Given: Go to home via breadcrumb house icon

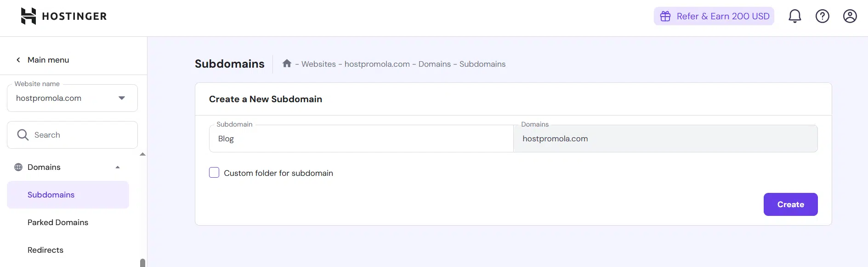Looking at the screenshot, I should [287, 64].
